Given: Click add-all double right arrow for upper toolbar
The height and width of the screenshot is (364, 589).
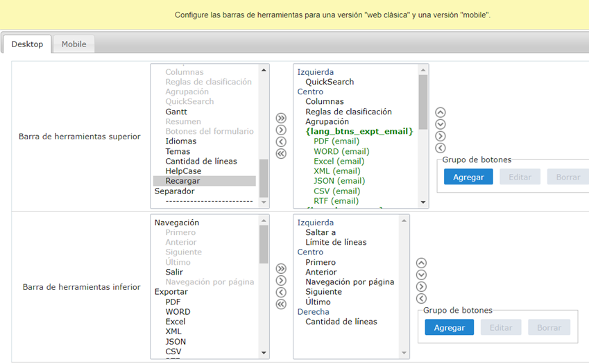Looking at the screenshot, I should pos(281,118).
